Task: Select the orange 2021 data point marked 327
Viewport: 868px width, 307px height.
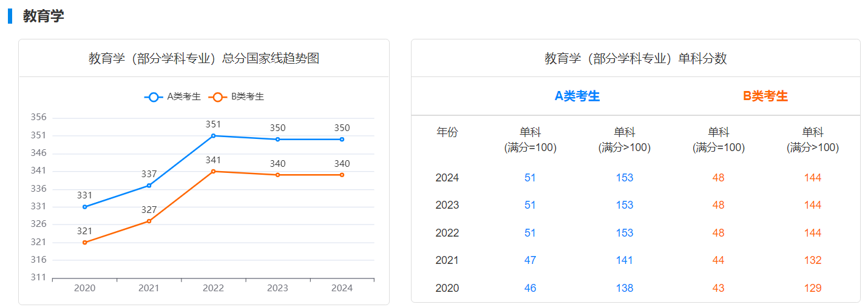Action: [149, 221]
